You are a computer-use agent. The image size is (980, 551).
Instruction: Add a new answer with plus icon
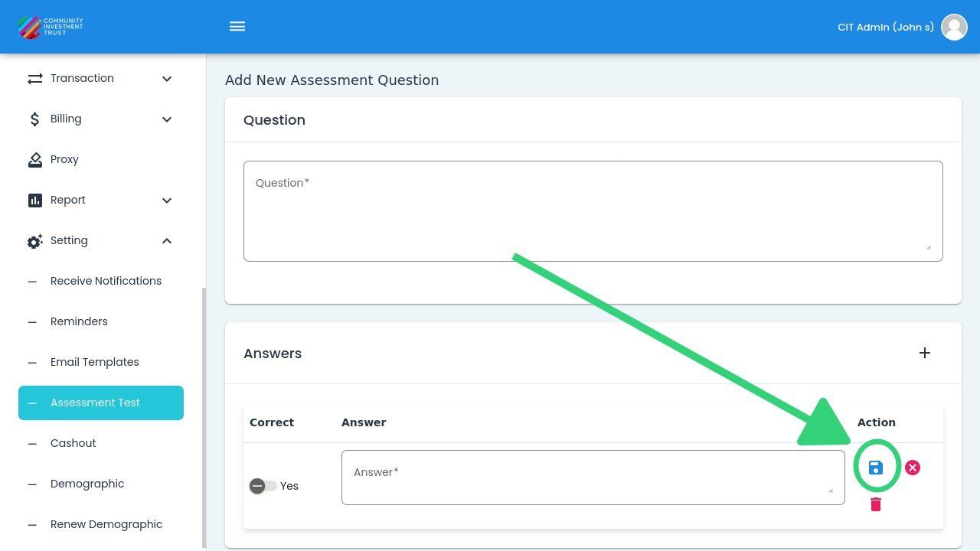[925, 353]
